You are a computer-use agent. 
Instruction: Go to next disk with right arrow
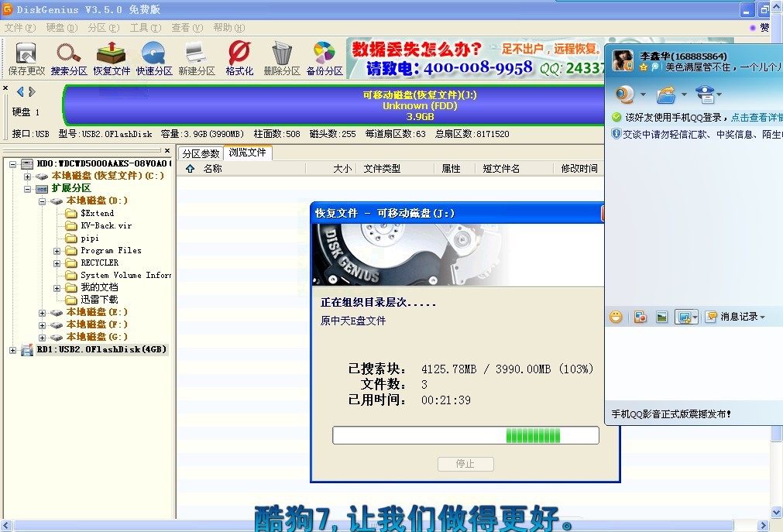pos(32,92)
